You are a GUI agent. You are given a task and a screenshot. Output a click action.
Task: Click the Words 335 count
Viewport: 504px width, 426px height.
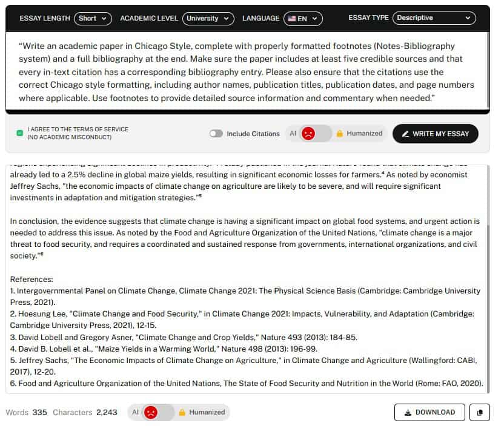[x=27, y=412]
